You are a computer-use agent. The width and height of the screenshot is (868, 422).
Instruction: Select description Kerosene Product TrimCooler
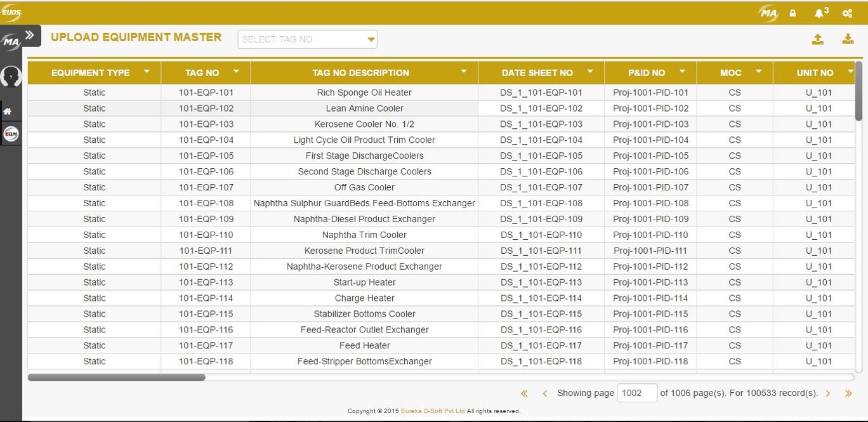[x=365, y=251]
